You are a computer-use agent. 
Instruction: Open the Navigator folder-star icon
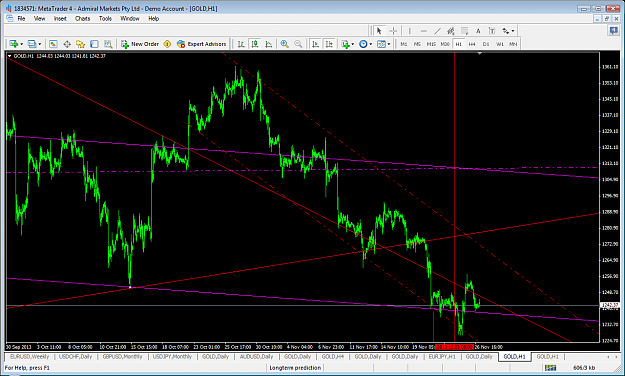[81, 44]
